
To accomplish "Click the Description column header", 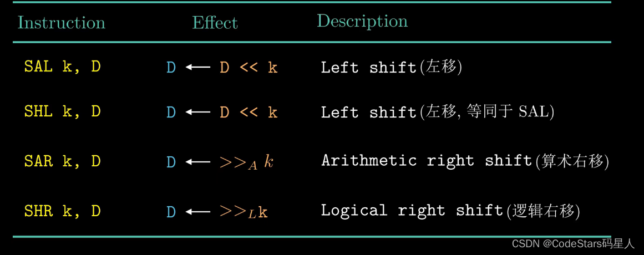I will (x=362, y=21).
